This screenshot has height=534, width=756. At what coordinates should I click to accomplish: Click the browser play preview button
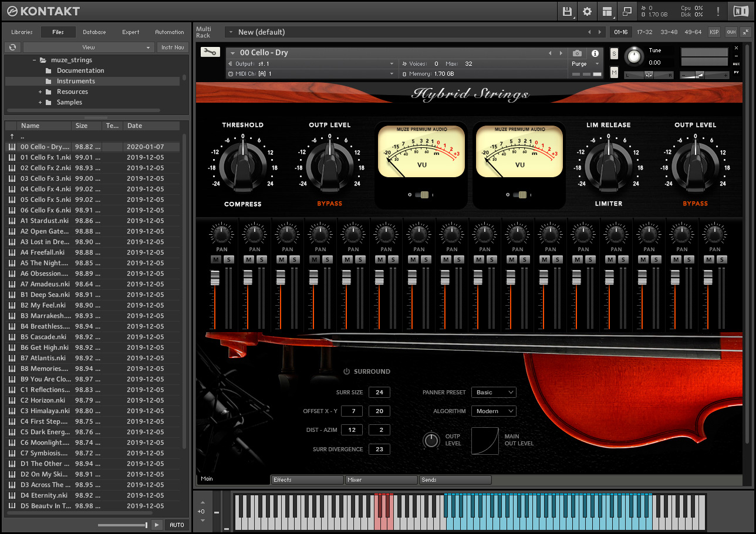[156, 525]
